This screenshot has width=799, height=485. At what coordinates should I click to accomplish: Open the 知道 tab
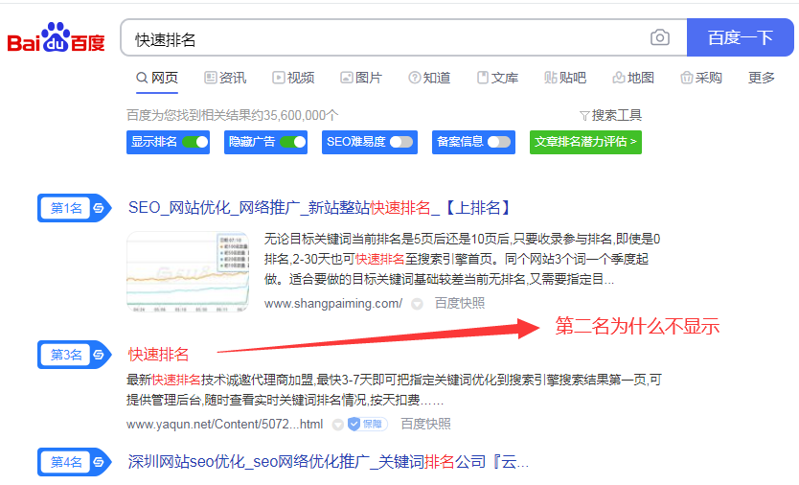(429, 78)
